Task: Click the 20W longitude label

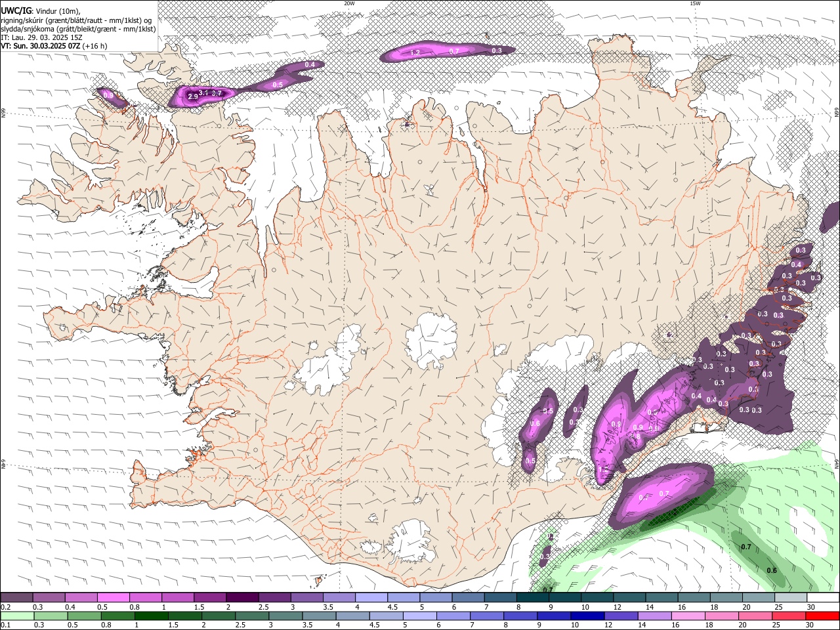Action: click(x=349, y=3)
